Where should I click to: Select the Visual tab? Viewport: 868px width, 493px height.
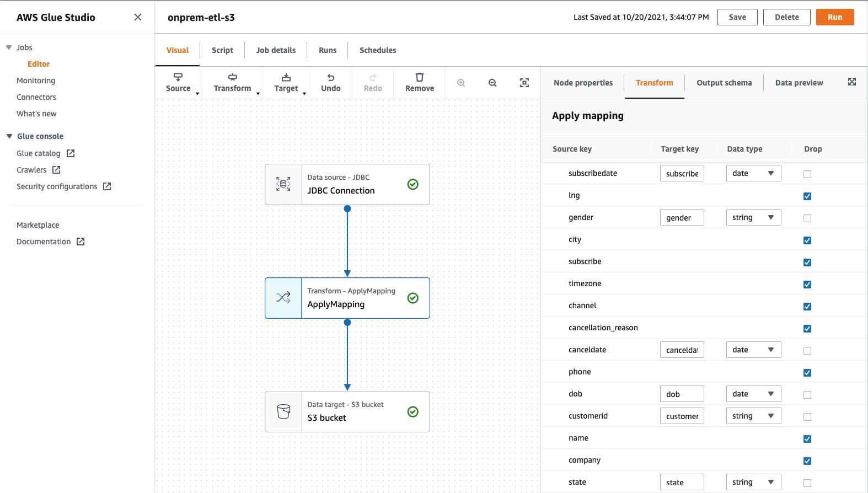tap(178, 50)
